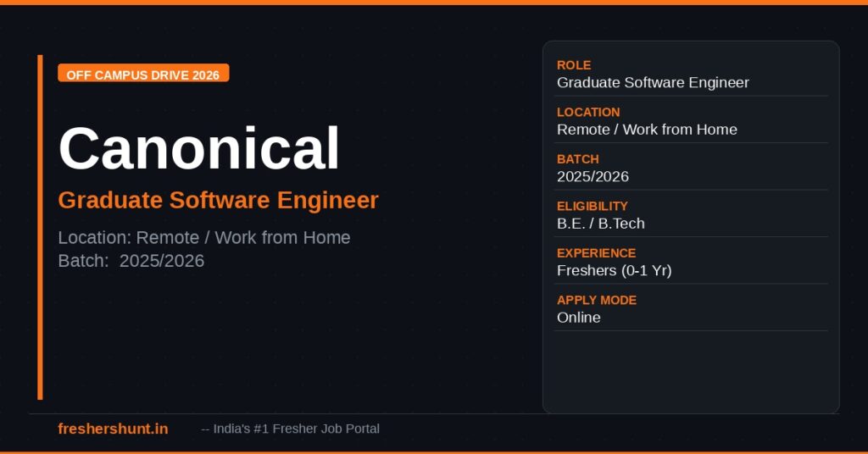Viewport: 868px width, 454px height.
Task: Click the ELIGIBILITY label
Action: [593, 206]
